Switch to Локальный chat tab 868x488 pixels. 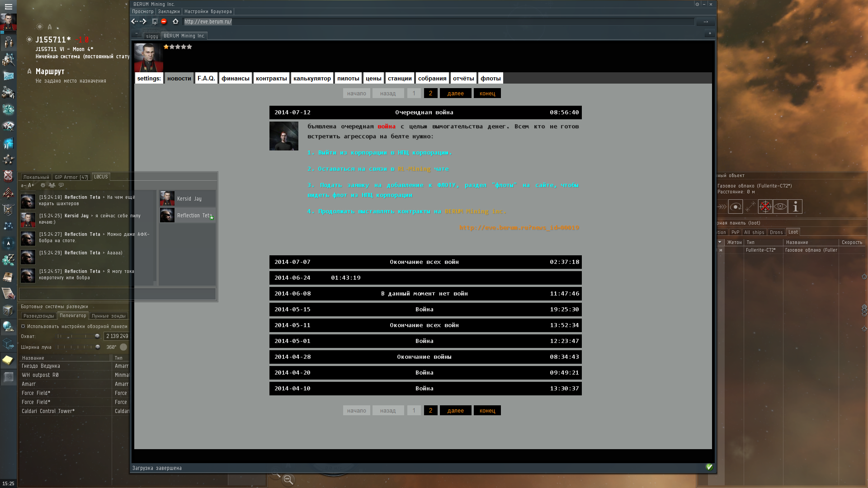point(36,177)
